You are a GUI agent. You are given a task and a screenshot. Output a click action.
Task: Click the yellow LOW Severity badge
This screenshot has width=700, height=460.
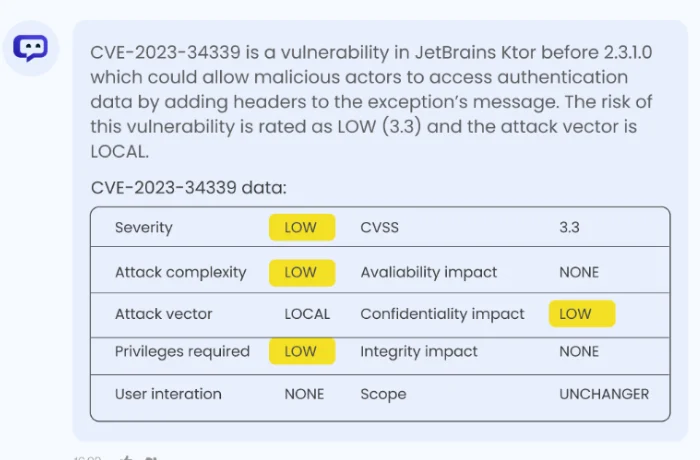click(x=302, y=227)
